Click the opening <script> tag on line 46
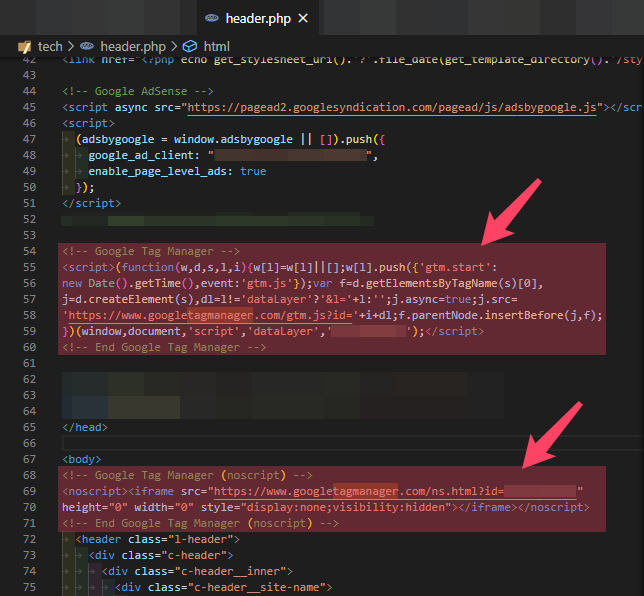This screenshot has height=596, width=644. click(88, 123)
